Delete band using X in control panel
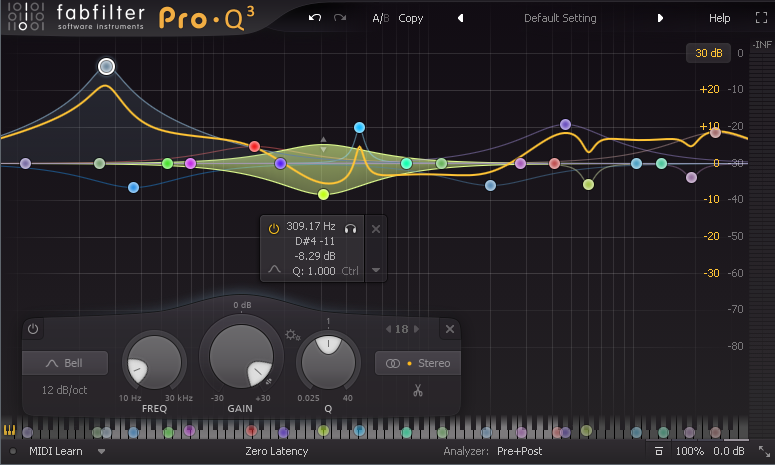This screenshot has width=775, height=465. [450, 329]
